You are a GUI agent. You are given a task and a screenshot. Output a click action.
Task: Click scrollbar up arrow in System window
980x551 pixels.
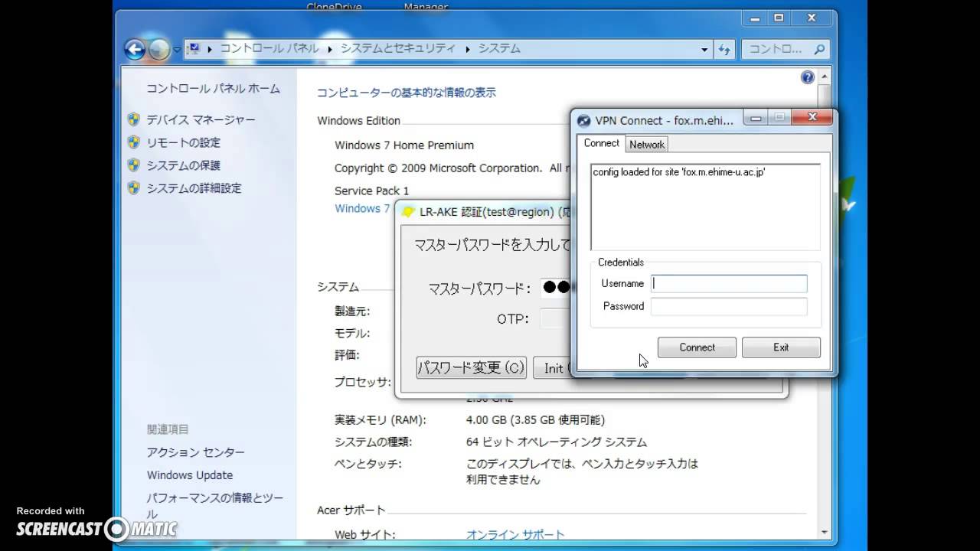pyautogui.click(x=824, y=77)
